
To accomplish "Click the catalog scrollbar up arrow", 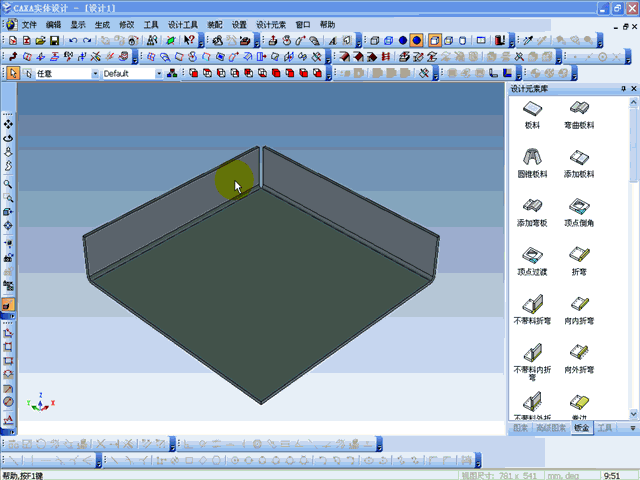I will coord(633,102).
